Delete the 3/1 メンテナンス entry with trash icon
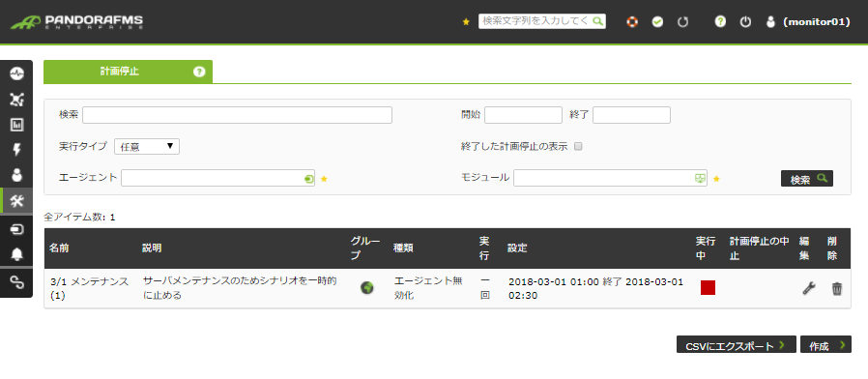This screenshot has width=868, height=379. (837, 288)
